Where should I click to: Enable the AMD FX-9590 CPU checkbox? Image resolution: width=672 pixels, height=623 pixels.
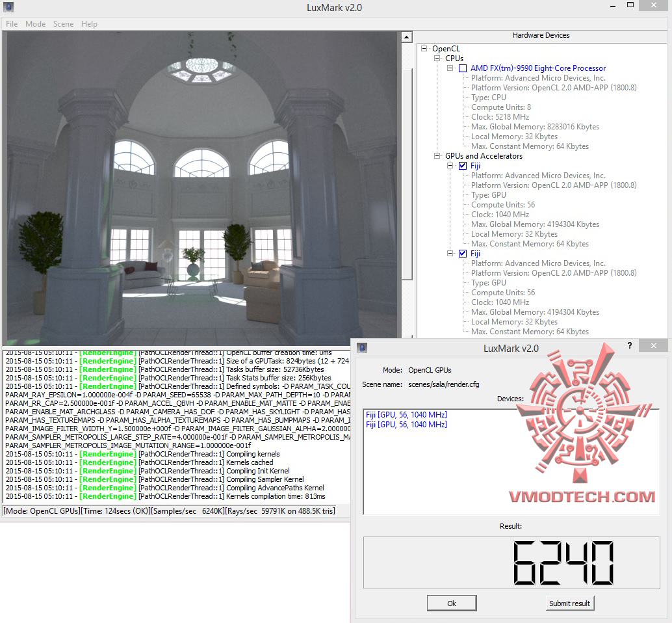tap(463, 68)
